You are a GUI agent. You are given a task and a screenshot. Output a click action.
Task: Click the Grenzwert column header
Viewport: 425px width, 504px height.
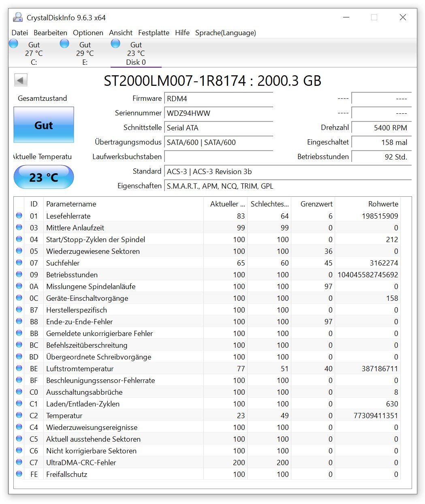[x=313, y=204]
